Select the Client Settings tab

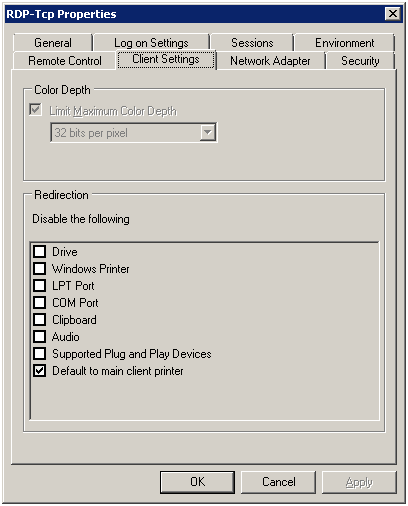166,59
